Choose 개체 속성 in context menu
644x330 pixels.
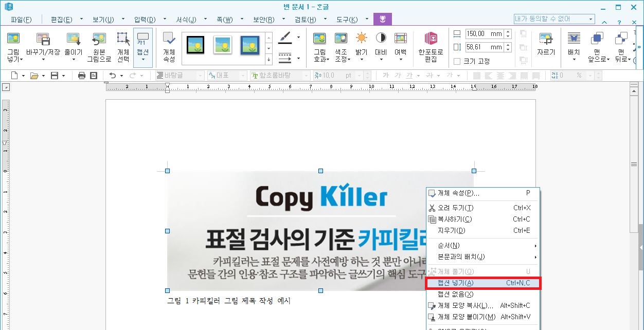point(483,193)
